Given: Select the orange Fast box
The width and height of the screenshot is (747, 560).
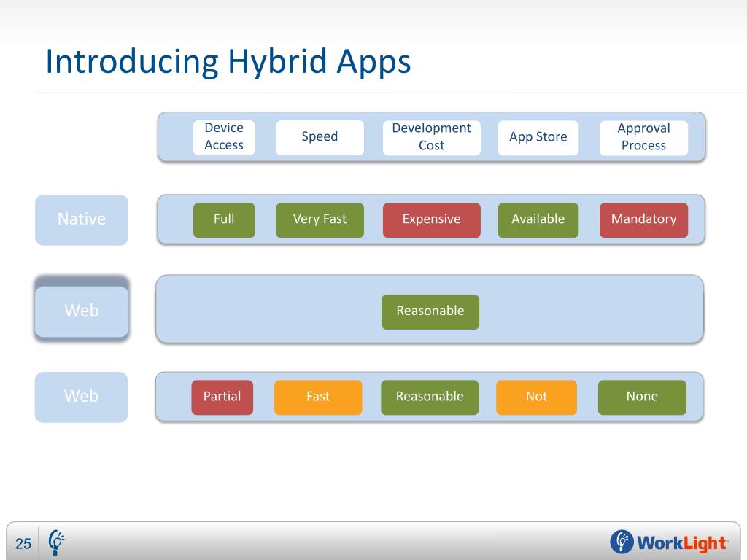Looking at the screenshot, I should coord(318,397).
